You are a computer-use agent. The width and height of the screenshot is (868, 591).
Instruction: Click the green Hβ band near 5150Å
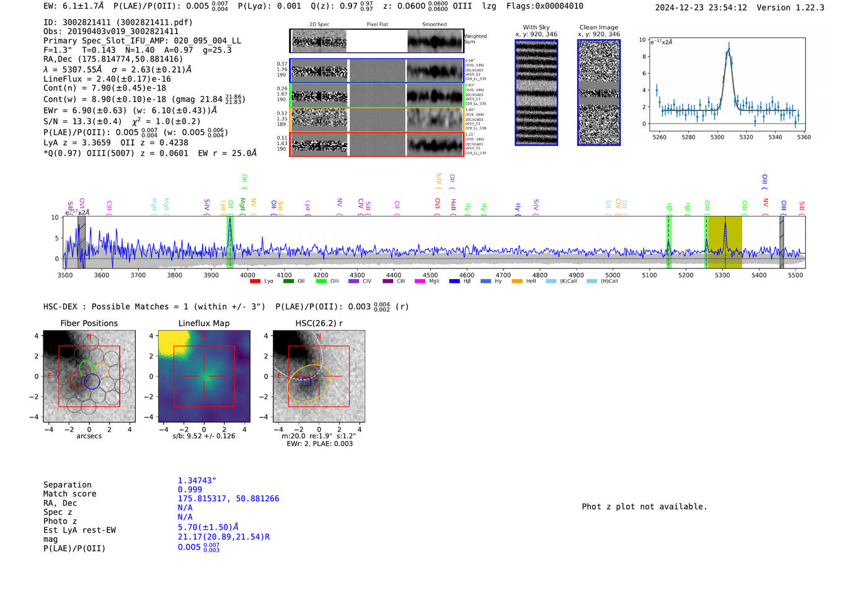668,242
